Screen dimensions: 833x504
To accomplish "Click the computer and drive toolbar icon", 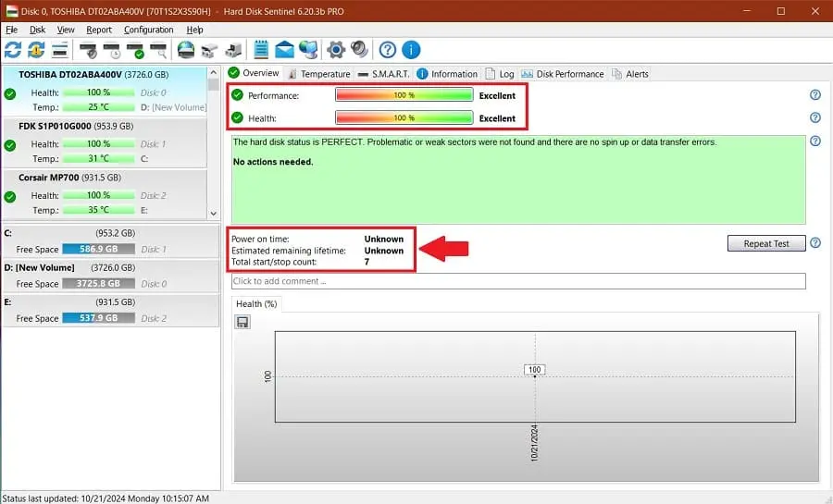I will (x=232, y=50).
